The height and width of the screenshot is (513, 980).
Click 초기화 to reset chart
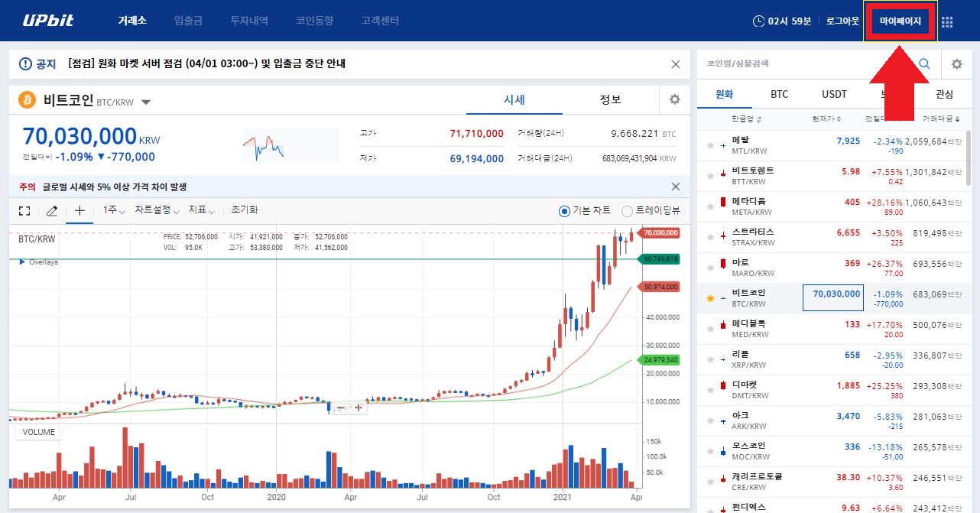tap(245, 210)
